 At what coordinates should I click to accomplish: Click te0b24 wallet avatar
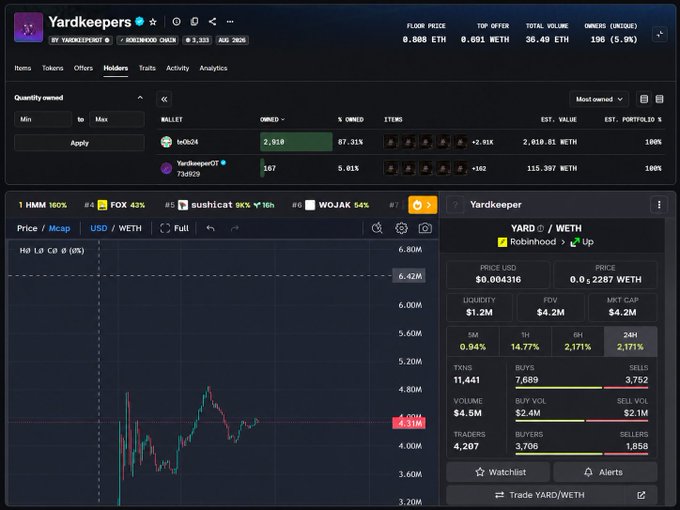pyautogui.click(x=166, y=142)
